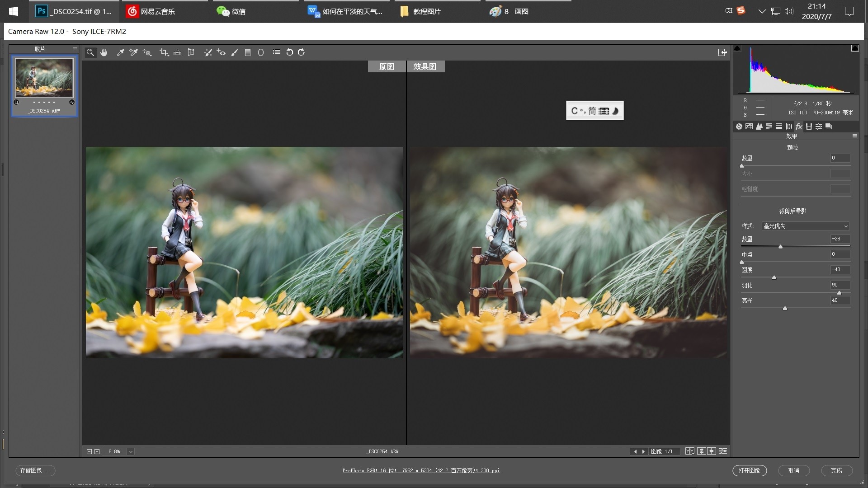Cycle before/after view modes
The image size is (868, 488).
[x=690, y=451]
